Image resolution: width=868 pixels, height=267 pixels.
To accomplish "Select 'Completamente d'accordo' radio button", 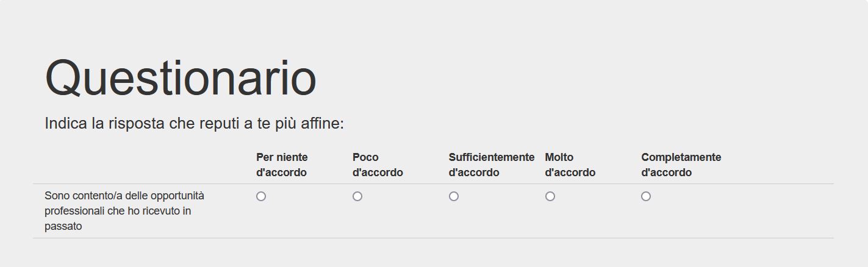I will [x=646, y=196].
